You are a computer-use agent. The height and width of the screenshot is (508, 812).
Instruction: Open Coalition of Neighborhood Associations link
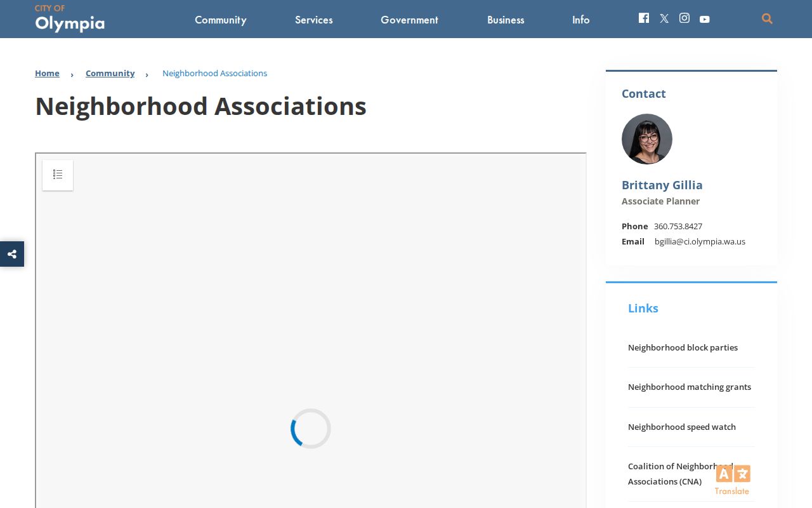click(x=681, y=474)
